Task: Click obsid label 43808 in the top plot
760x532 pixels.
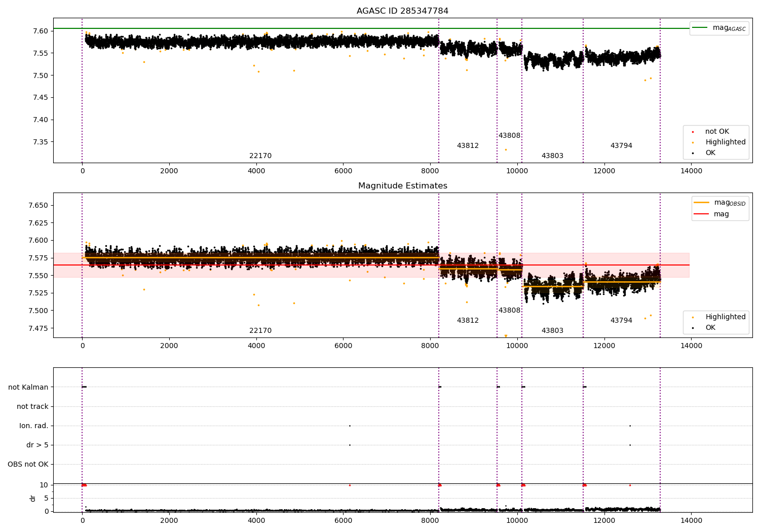Action: (509, 136)
